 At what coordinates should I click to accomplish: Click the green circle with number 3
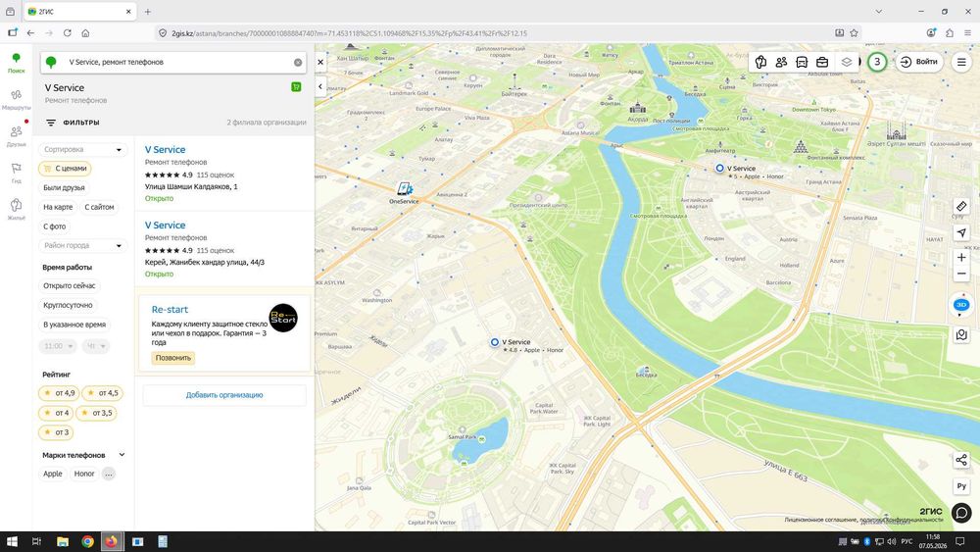click(x=877, y=62)
